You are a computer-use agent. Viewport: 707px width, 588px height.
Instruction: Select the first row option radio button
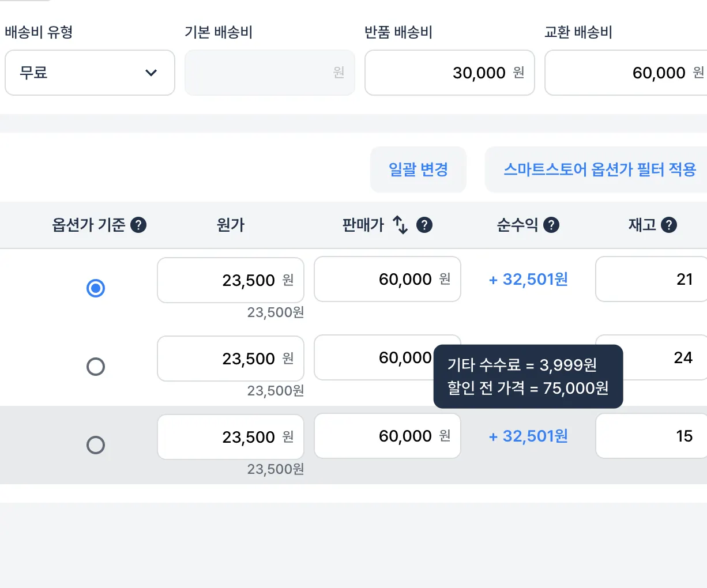coord(96,288)
